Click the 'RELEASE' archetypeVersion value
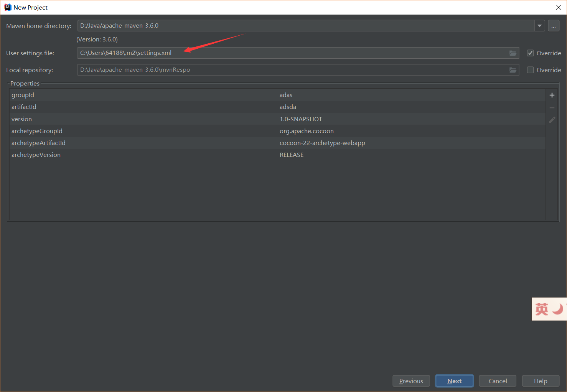Viewport: 567px width, 392px height. point(292,155)
